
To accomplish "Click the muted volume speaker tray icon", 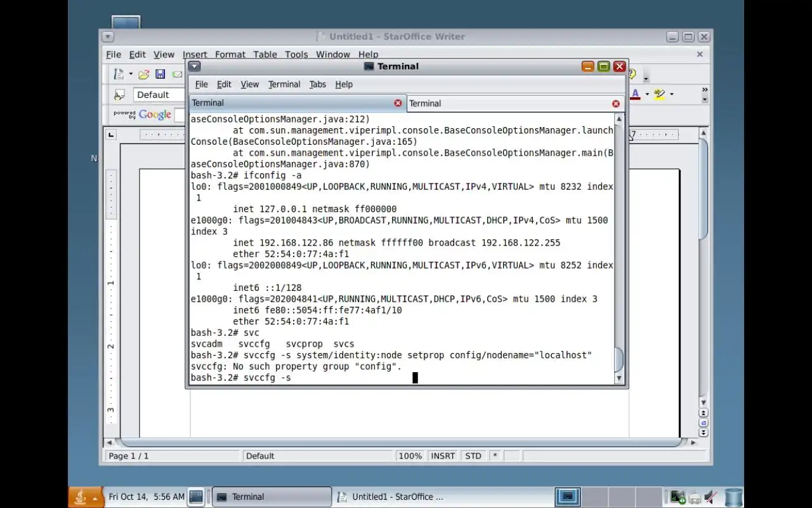I will 712,497.
